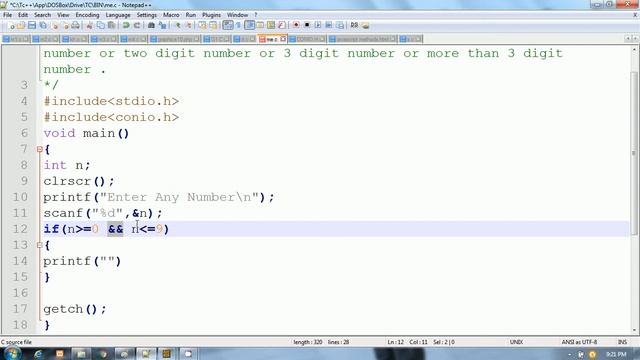
Task: Click the Save All toolbar icon
Action: (x=43, y=25)
